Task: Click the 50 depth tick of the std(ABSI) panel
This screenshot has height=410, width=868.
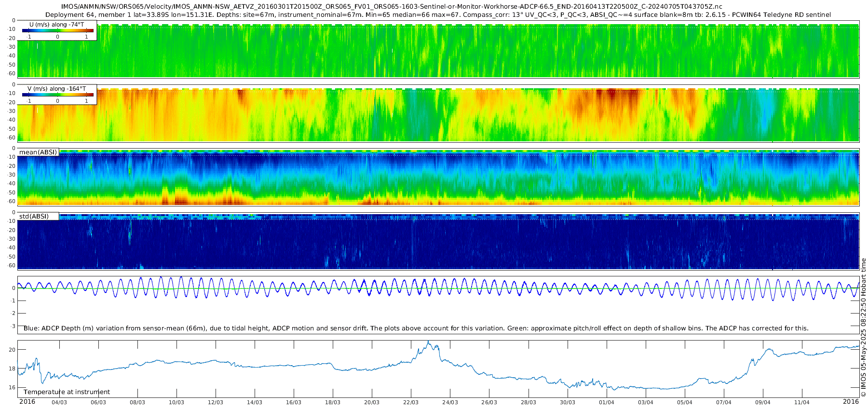Action: [x=12, y=257]
